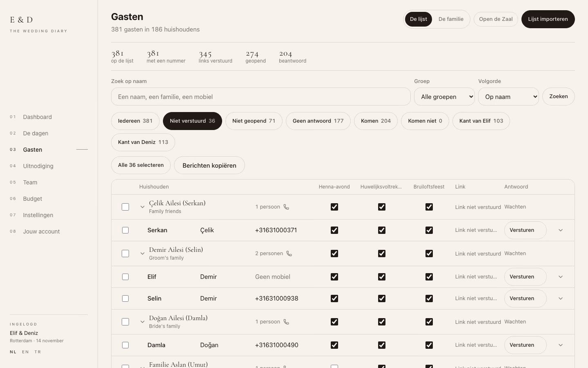588x368 pixels.
Task: Filter by Geen antwoord
Action: pyautogui.click(x=318, y=121)
